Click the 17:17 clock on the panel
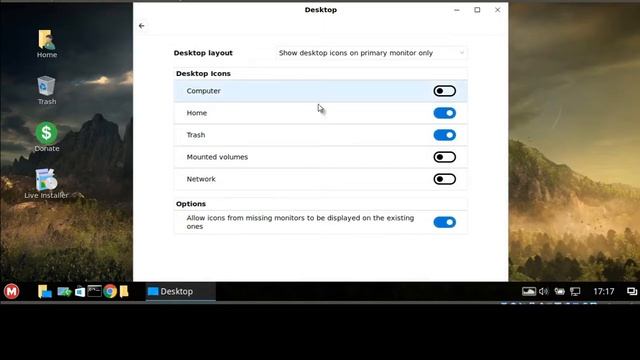 point(603,291)
